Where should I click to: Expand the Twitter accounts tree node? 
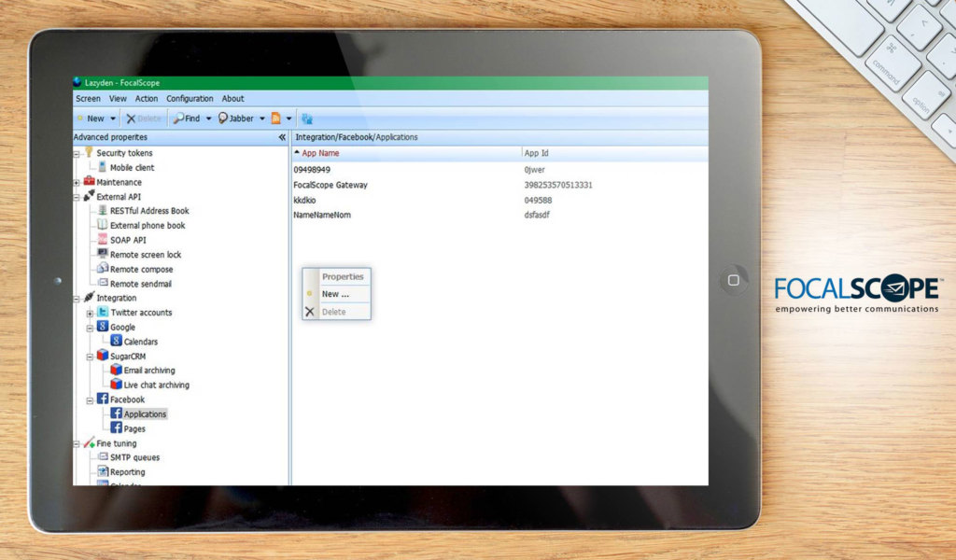point(91,313)
